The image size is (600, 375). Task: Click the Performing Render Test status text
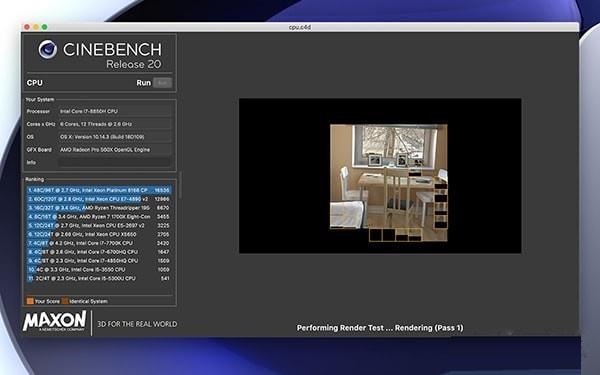[380, 328]
